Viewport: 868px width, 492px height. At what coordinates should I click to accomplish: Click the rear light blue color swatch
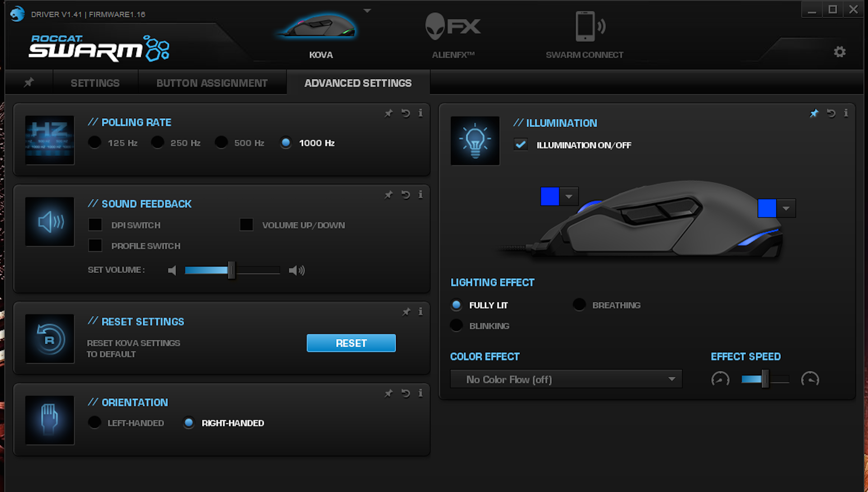coord(767,208)
